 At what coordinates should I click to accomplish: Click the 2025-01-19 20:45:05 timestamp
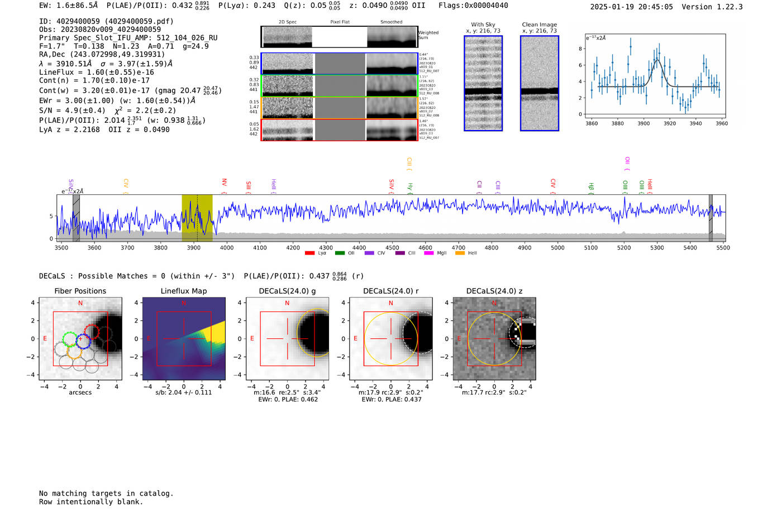pyautogui.click(x=632, y=7)
